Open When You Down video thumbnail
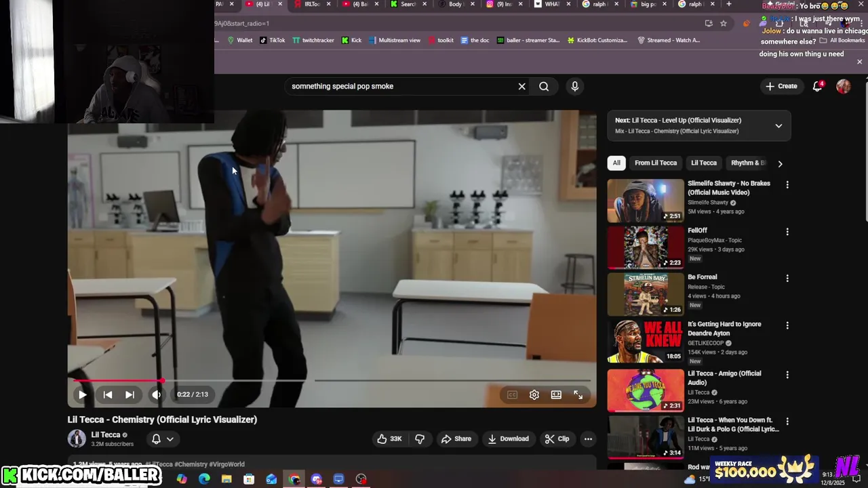Viewport: 868px width, 488px height. click(x=646, y=437)
